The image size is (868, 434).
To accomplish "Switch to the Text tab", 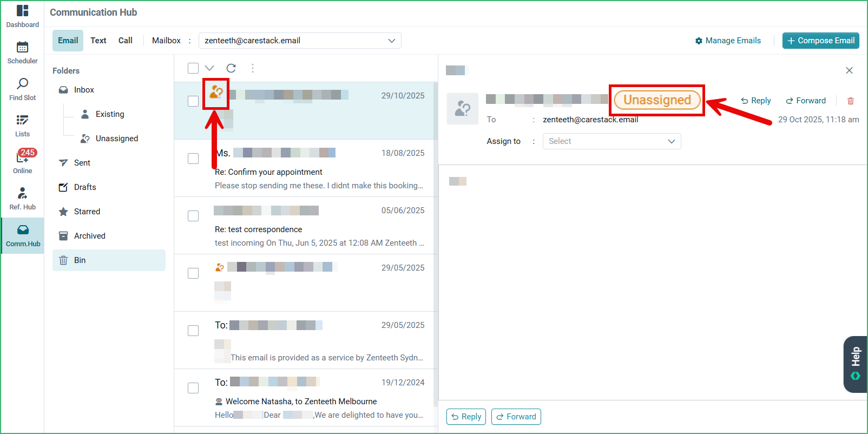I will pyautogui.click(x=98, y=41).
